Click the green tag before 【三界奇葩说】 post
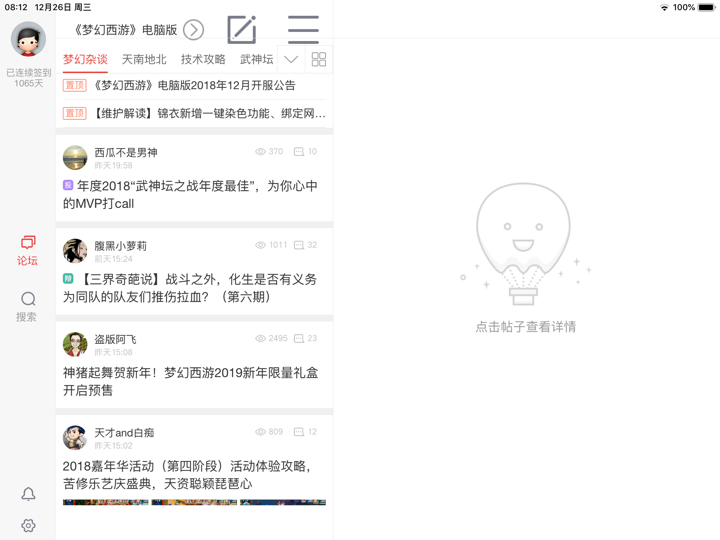Screen dimensions: 720x540 tap(68, 278)
